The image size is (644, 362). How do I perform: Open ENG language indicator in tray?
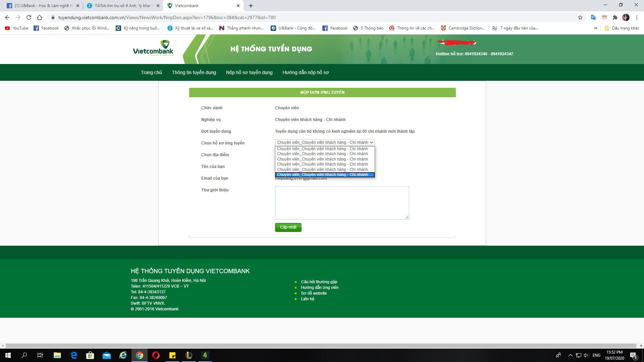tap(596, 355)
